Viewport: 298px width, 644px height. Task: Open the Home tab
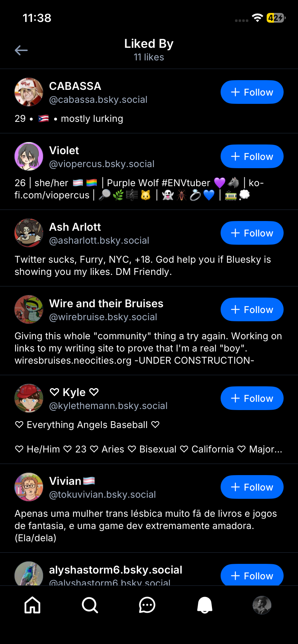click(32, 605)
